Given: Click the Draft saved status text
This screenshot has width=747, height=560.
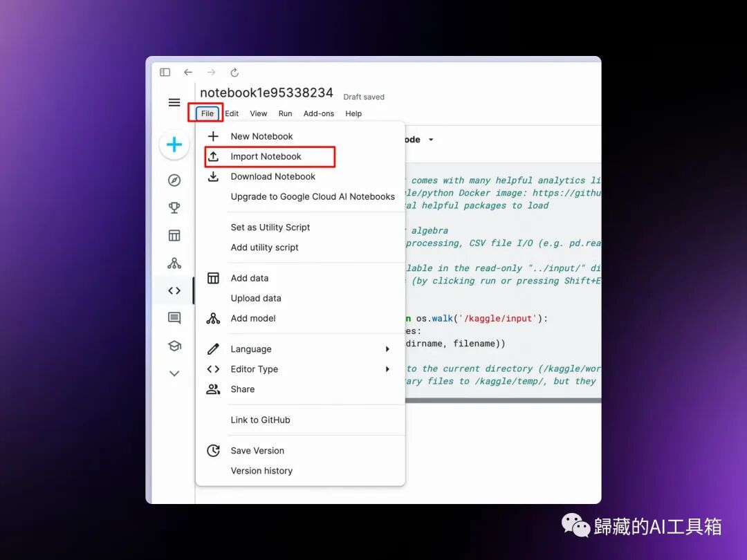Looking at the screenshot, I should pyautogui.click(x=364, y=97).
